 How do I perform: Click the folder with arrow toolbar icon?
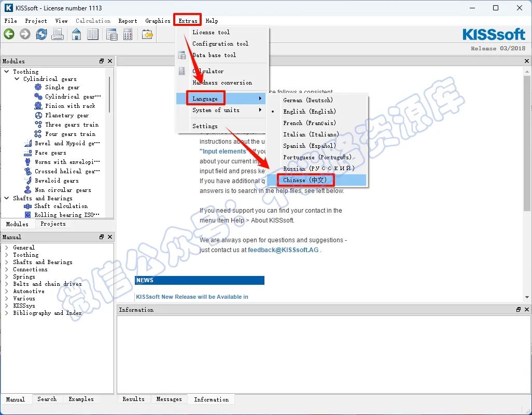(147, 34)
